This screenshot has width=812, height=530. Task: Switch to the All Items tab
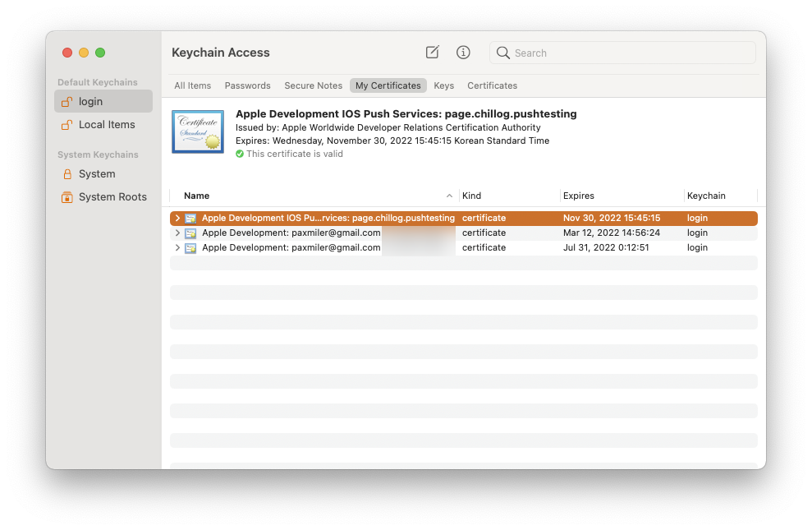pos(193,85)
